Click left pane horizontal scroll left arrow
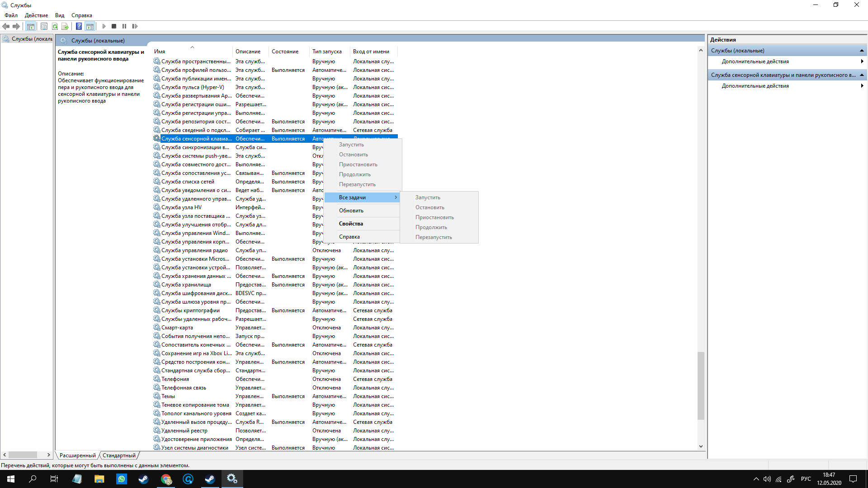Screen dimensions: 868x488 click(x=5, y=455)
